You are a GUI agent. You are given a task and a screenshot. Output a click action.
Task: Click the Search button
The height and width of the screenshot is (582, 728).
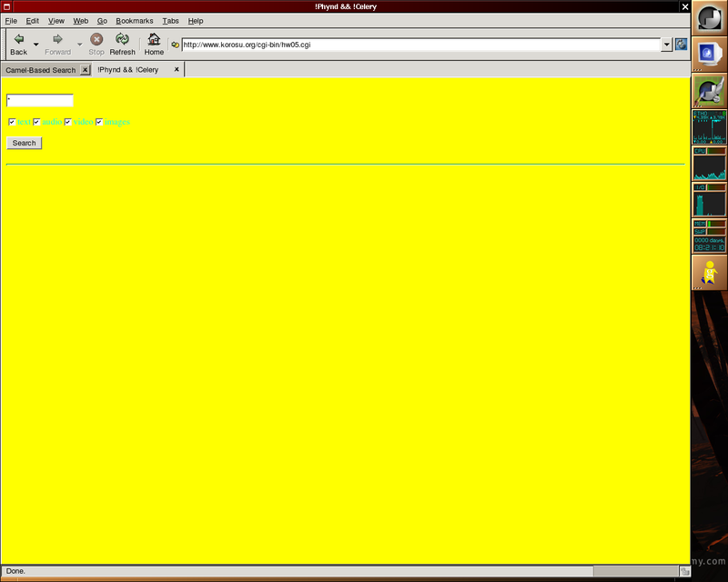pyautogui.click(x=25, y=143)
